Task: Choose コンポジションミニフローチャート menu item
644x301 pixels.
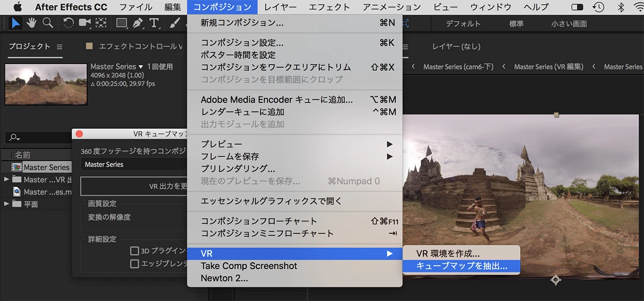Action: click(295, 233)
